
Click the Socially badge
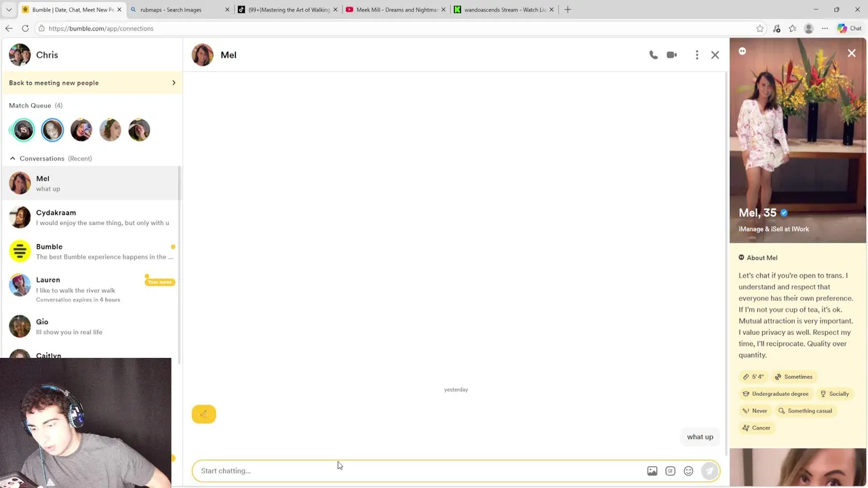pos(834,394)
